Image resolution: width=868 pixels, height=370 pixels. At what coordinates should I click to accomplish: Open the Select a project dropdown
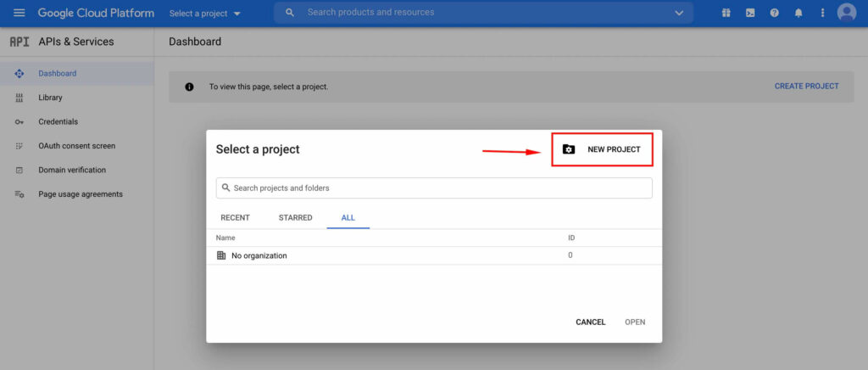205,14
